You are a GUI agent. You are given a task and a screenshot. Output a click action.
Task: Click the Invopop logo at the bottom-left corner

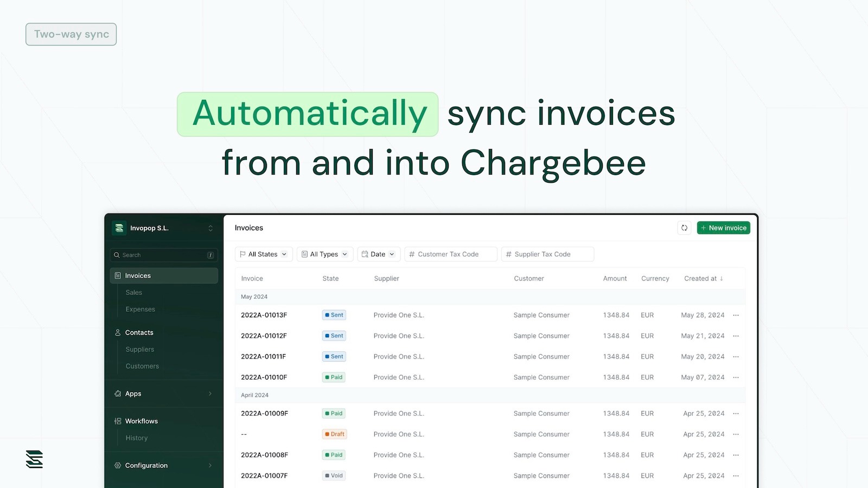(34, 459)
